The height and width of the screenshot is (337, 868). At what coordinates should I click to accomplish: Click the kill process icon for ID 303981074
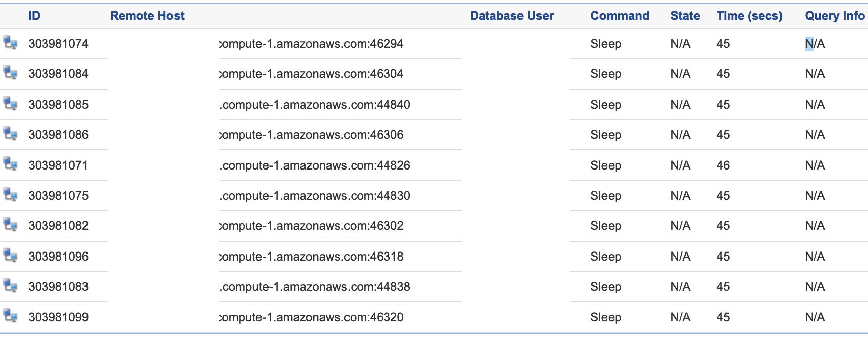11,44
